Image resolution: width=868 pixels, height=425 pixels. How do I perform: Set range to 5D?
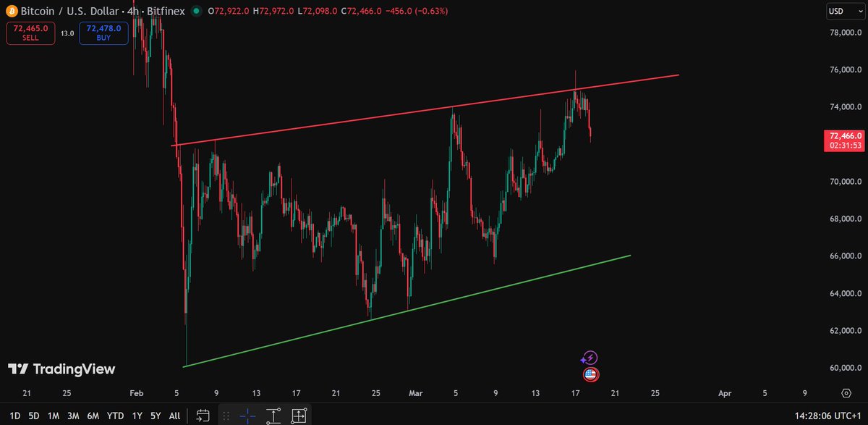click(34, 416)
